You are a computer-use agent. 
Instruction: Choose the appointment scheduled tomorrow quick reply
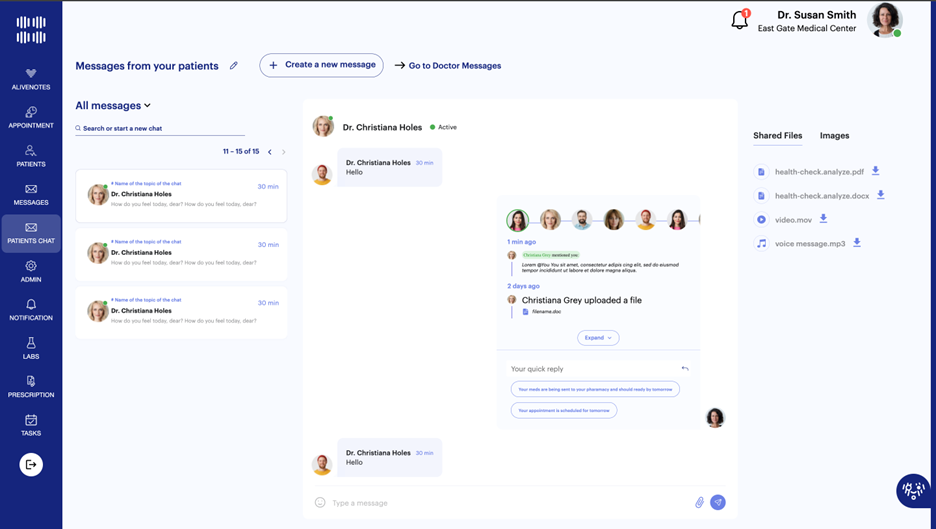click(563, 410)
